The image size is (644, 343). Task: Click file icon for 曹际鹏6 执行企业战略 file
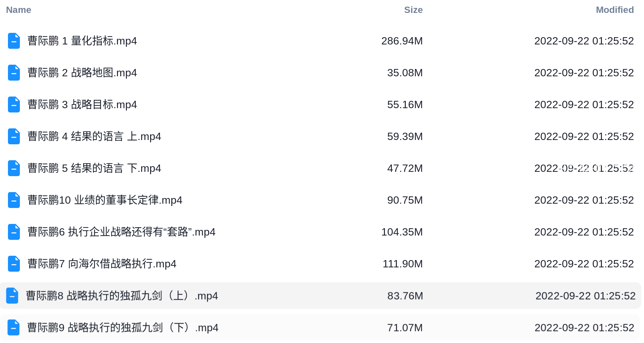tap(14, 232)
